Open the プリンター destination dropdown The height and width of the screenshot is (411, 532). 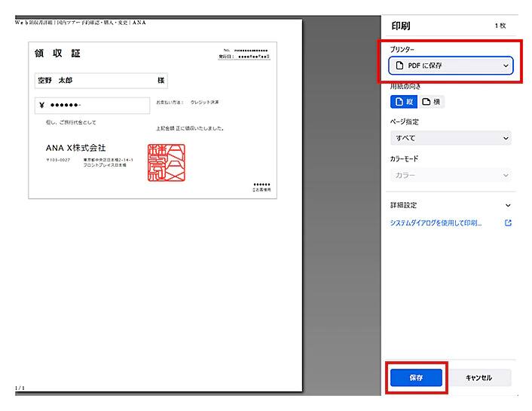tap(451, 66)
